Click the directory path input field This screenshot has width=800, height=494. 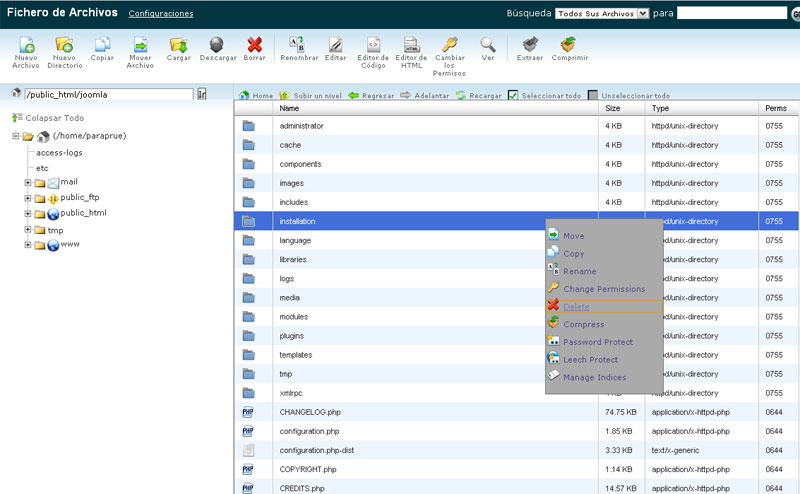point(107,94)
